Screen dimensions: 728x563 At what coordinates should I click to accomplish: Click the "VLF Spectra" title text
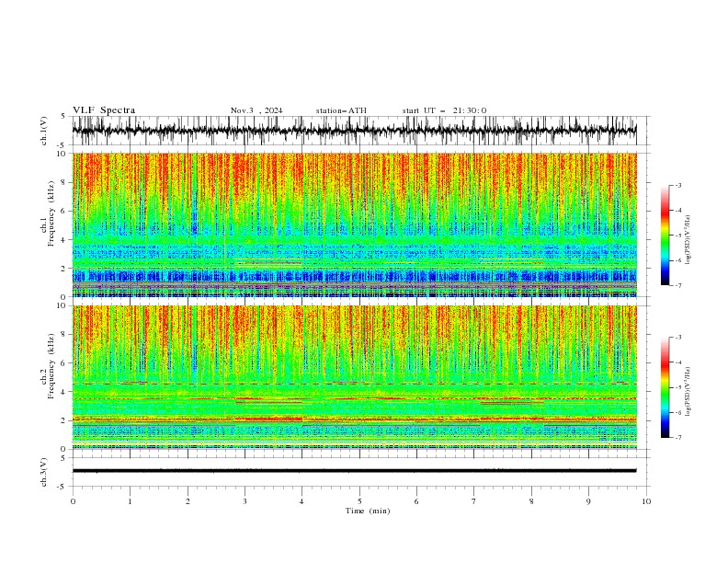104,110
